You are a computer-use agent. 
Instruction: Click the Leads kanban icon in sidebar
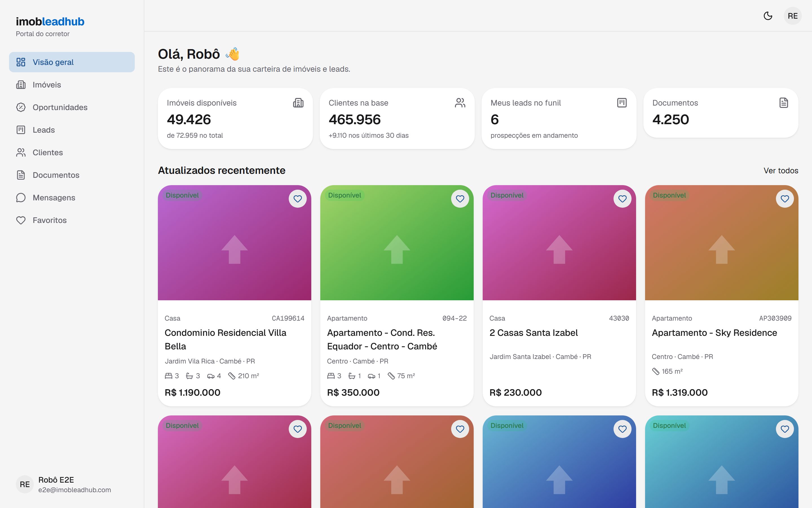(x=21, y=130)
